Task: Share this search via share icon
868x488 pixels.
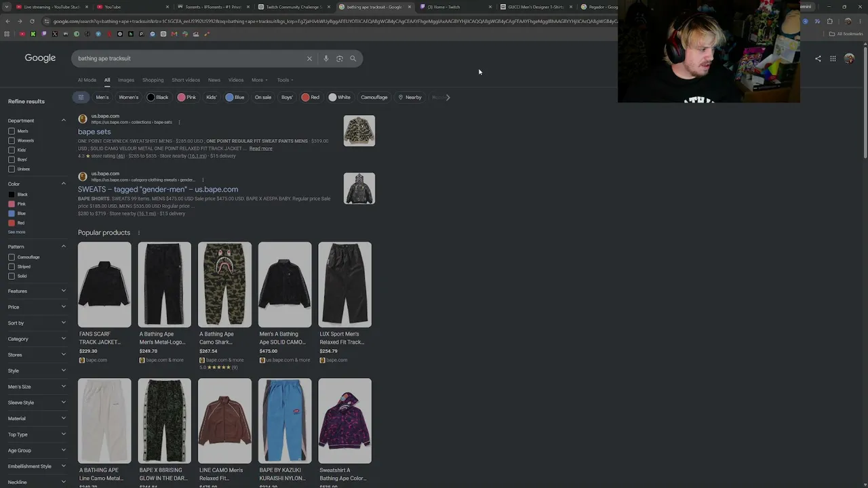Action: (818, 59)
